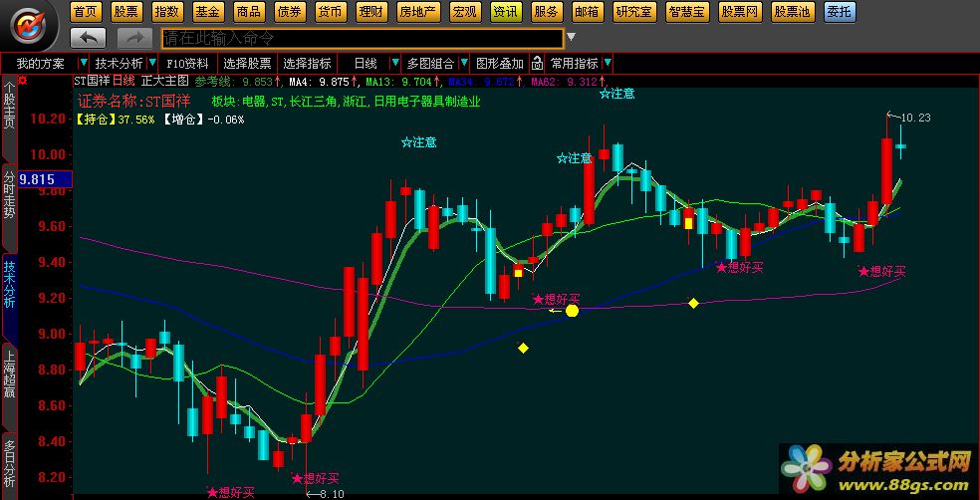Click the 证券名称:ST国祥 label
Viewport: 980px width, 500px height.
tap(133, 102)
